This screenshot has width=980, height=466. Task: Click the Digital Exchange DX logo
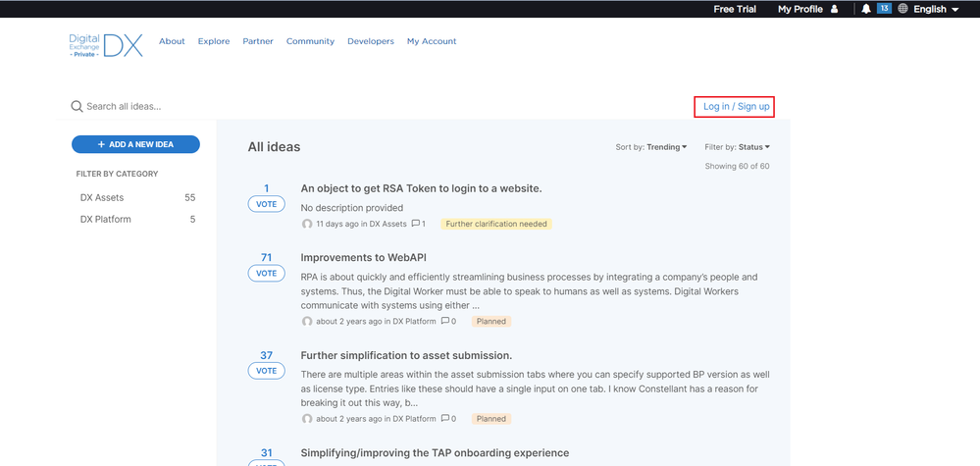tap(106, 44)
